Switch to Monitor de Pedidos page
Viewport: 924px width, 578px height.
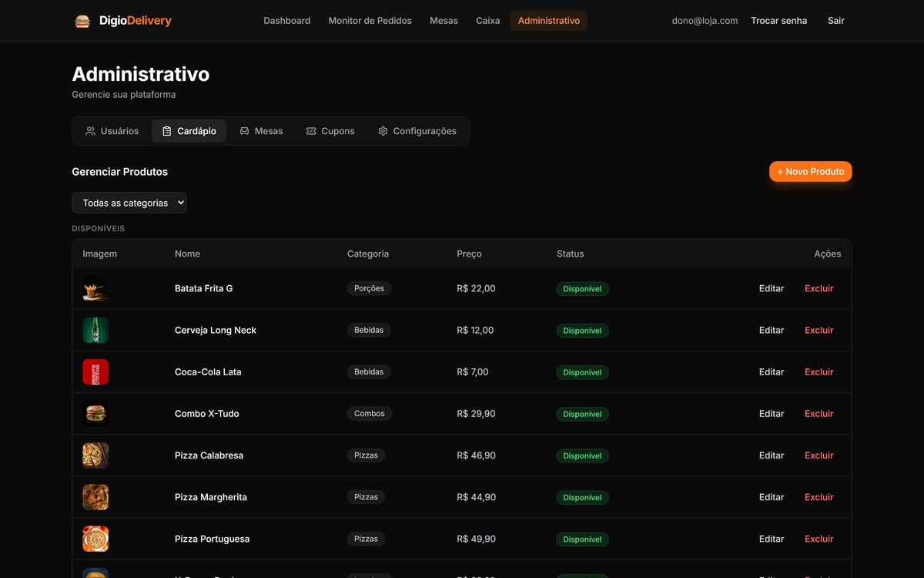pos(370,21)
